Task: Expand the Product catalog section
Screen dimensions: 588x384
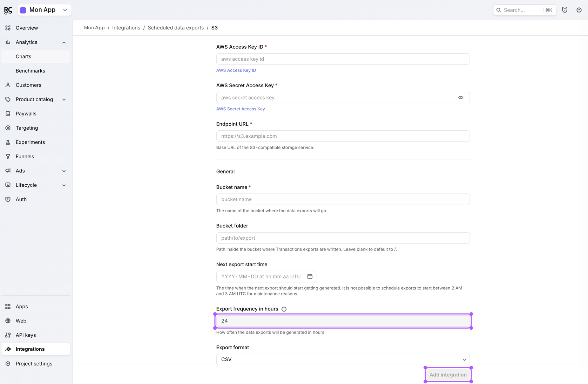Action: [64, 100]
